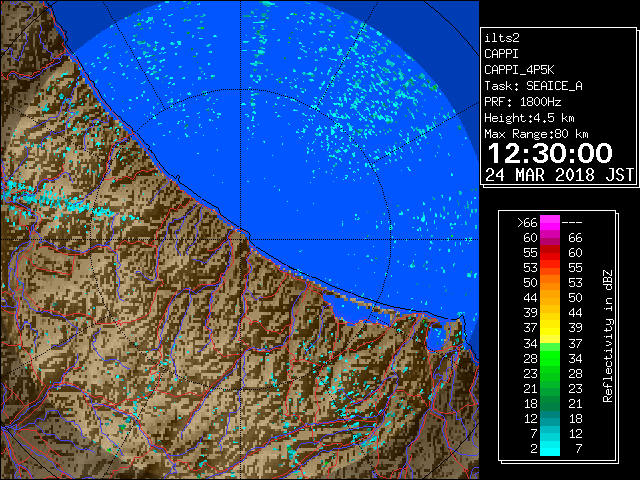Click the 'PRF: 1800Hz' text
The height and width of the screenshot is (480, 640).
(522, 102)
